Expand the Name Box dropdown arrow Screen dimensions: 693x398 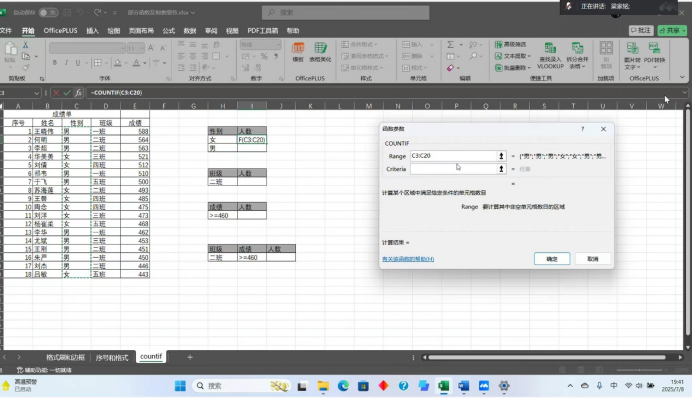pos(36,93)
